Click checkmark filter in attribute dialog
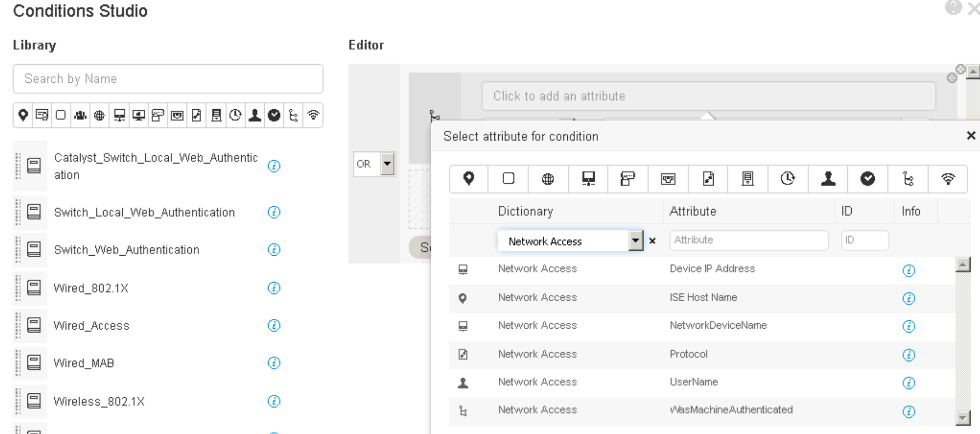980x434 pixels. tap(868, 179)
